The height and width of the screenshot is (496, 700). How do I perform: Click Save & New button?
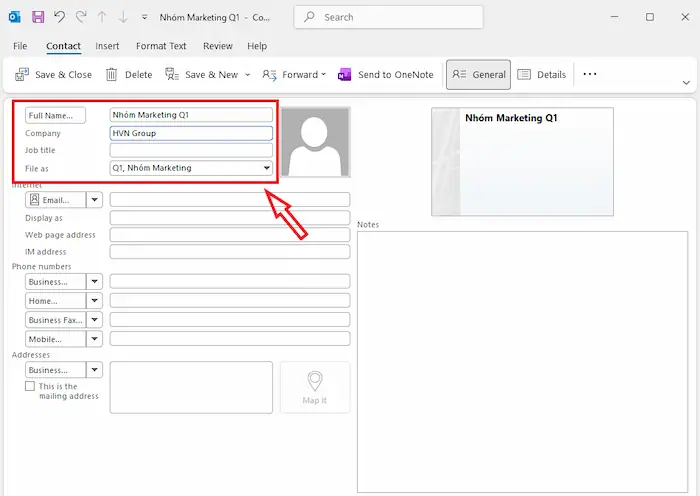tap(203, 75)
